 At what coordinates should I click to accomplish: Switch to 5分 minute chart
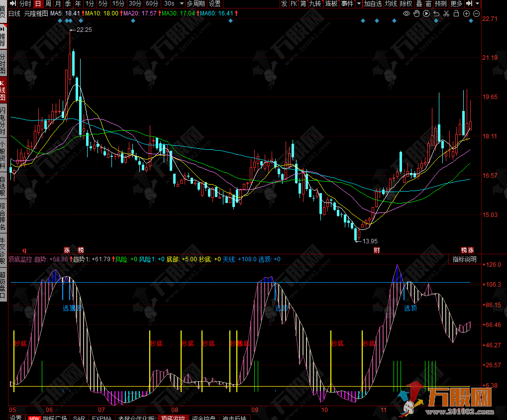coord(103,3)
